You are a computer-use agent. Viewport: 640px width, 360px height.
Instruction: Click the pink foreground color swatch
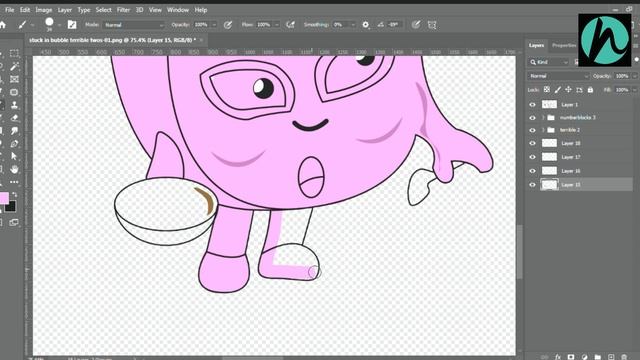point(3,198)
